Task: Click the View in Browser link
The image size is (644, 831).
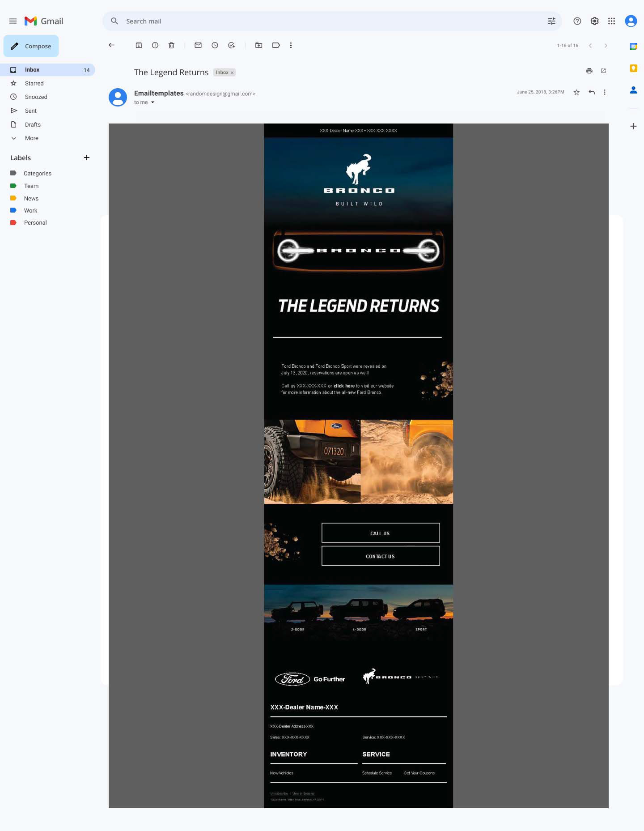Action: pyautogui.click(x=303, y=793)
